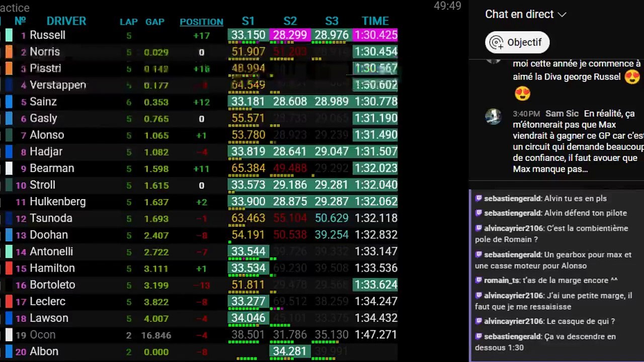The image size is (644, 362).
Task: Select the LAP column header
Action: pos(129,22)
